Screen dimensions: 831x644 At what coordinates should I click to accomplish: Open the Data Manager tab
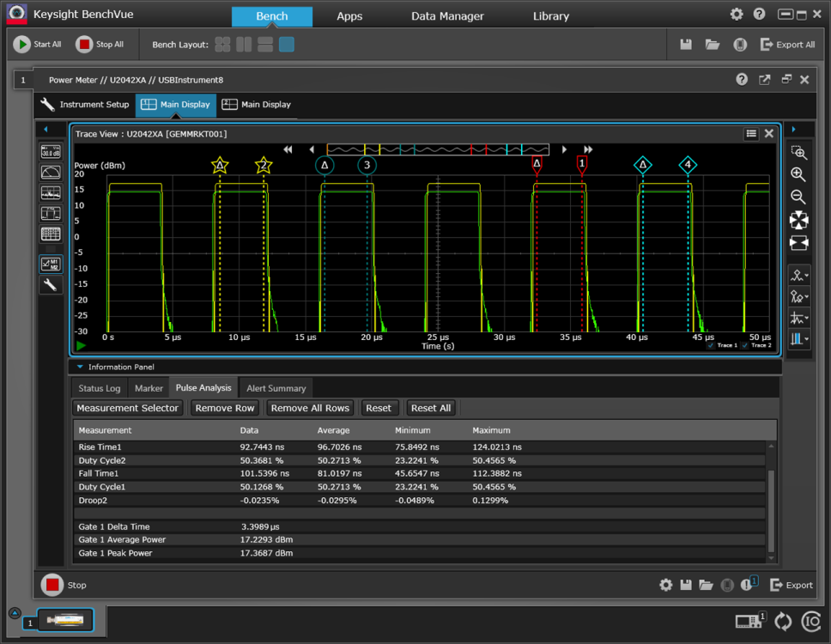(446, 16)
